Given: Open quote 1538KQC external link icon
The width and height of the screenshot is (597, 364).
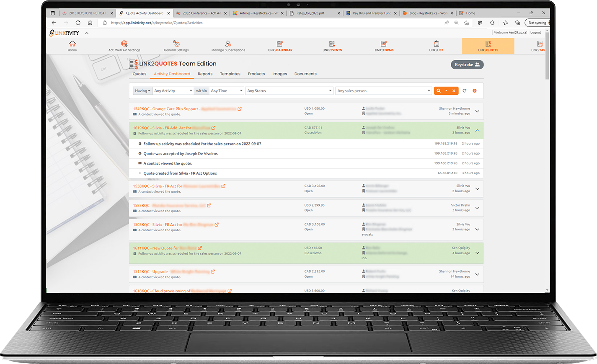Looking at the screenshot, I should tap(223, 186).
